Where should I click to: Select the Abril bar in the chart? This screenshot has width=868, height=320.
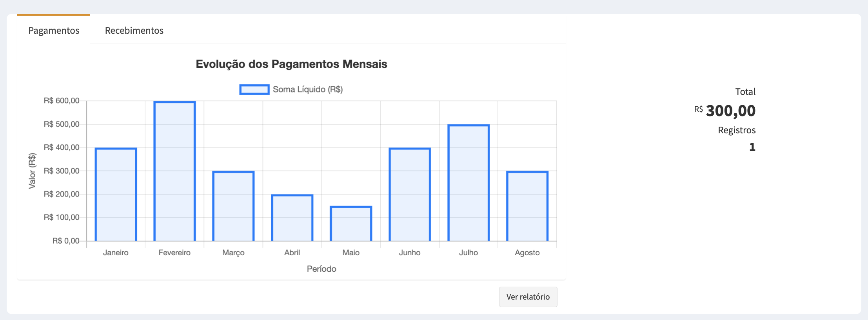[x=292, y=218]
